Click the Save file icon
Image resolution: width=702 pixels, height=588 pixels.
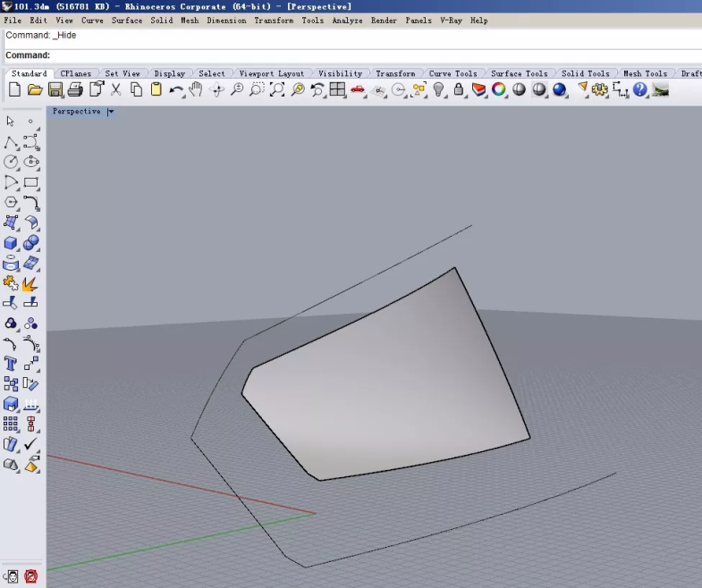point(55,89)
